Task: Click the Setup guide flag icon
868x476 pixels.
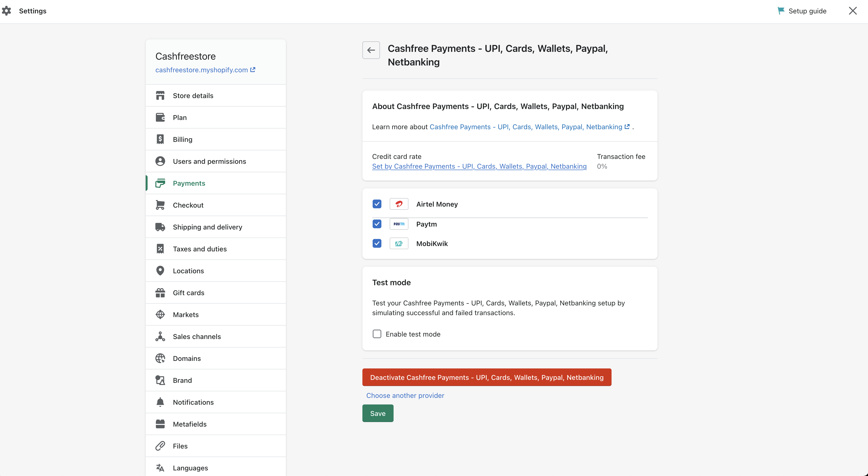Action: click(781, 11)
